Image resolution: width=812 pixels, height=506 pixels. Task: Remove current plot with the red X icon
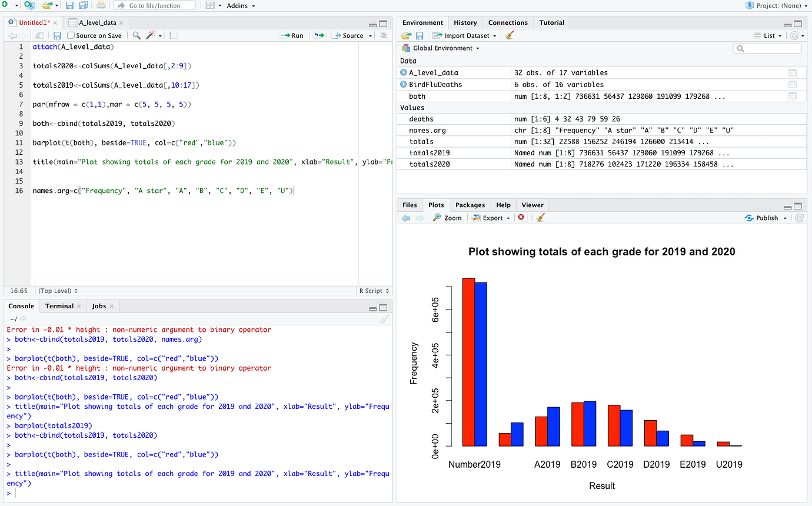click(521, 218)
